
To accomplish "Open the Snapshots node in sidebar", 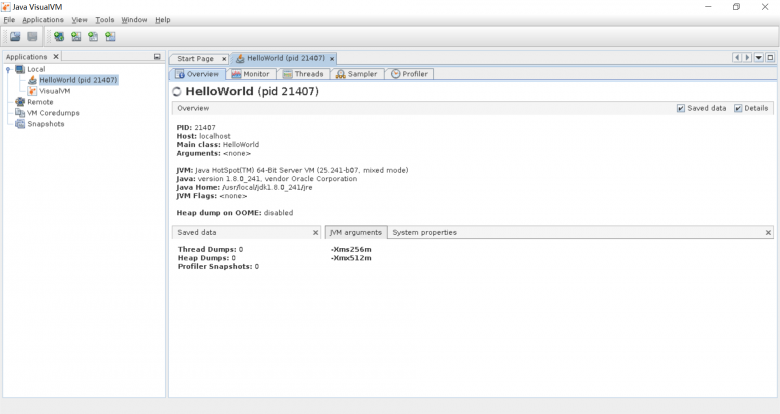I will coord(45,124).
